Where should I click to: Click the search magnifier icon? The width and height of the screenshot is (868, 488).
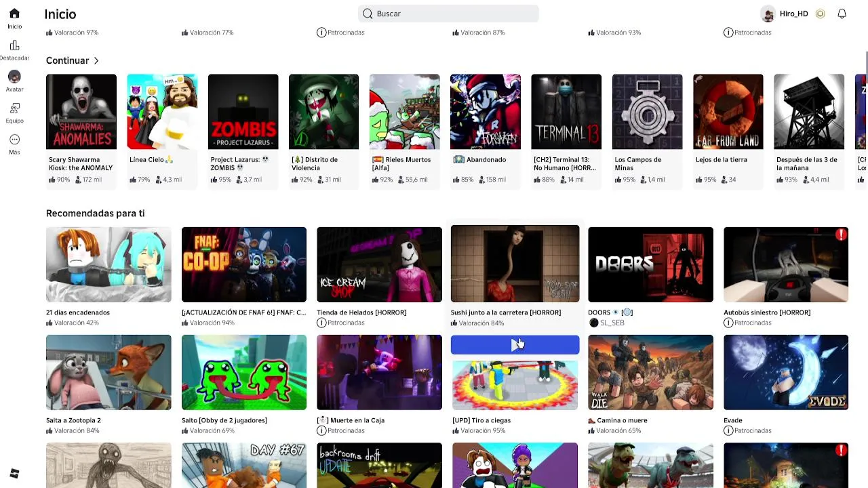(368, 14)
